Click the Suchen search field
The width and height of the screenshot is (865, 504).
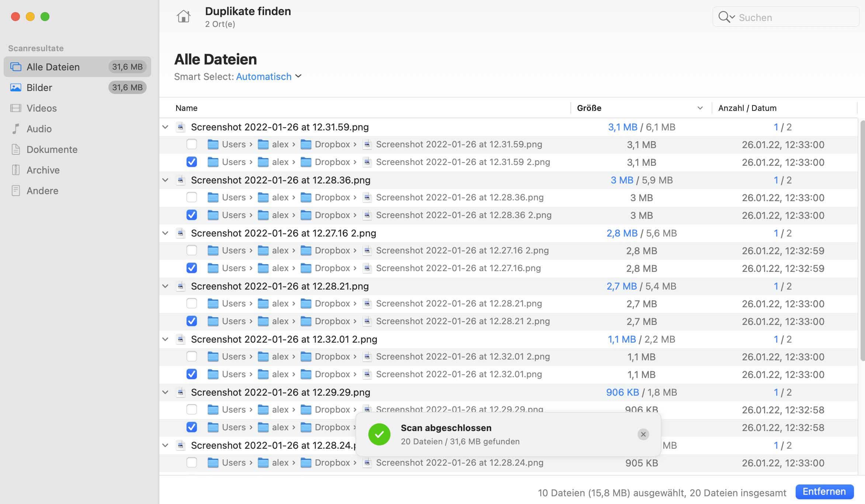coord(786,17)
